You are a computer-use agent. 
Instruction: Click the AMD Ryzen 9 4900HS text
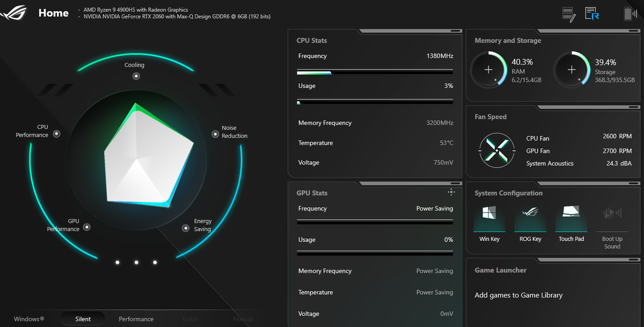[x=136, y=10]
